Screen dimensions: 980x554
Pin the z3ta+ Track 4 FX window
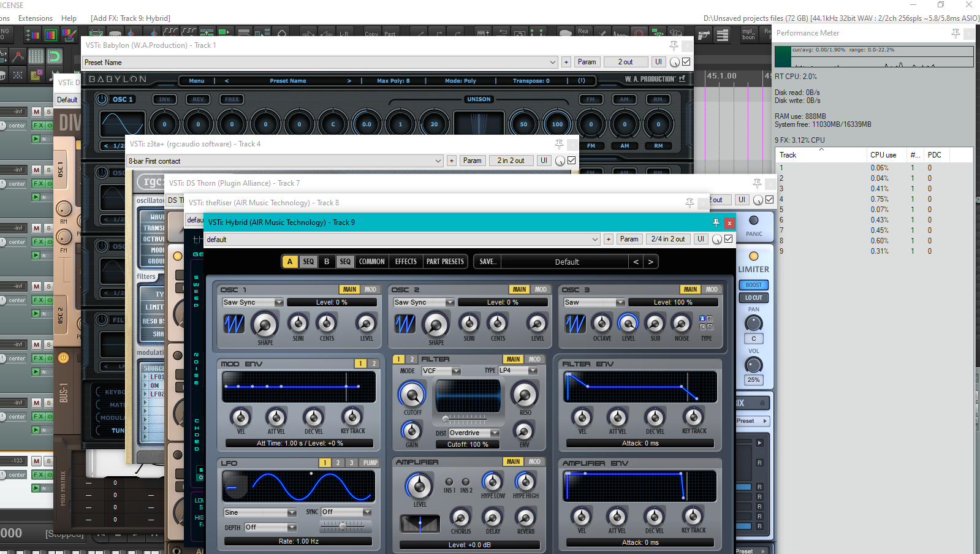pyautogui.click(x=559, y=144)
